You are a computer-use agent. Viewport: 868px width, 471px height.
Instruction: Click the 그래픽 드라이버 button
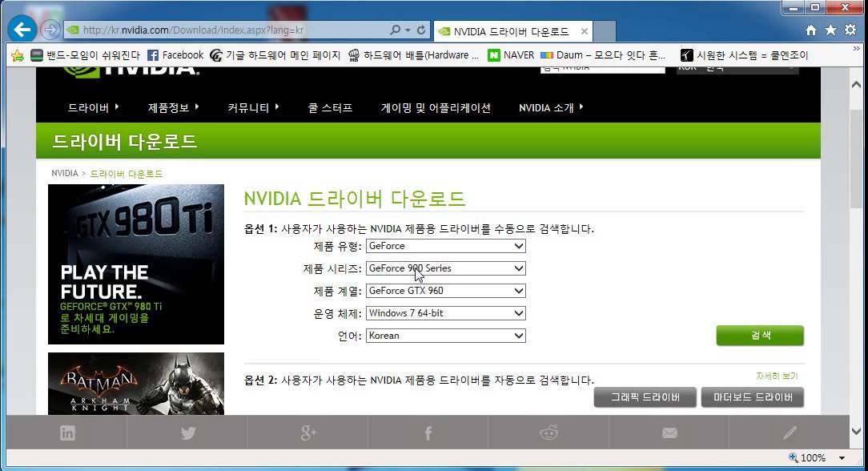[645, 397]
